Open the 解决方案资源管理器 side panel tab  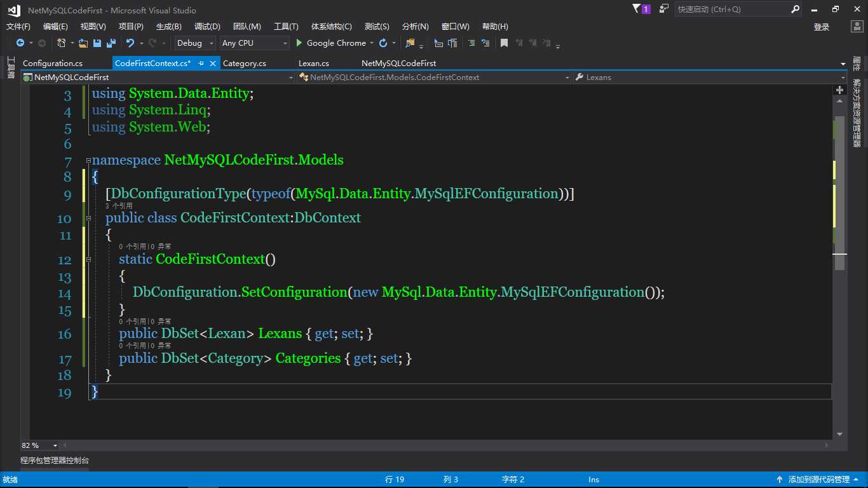(857, 113)
